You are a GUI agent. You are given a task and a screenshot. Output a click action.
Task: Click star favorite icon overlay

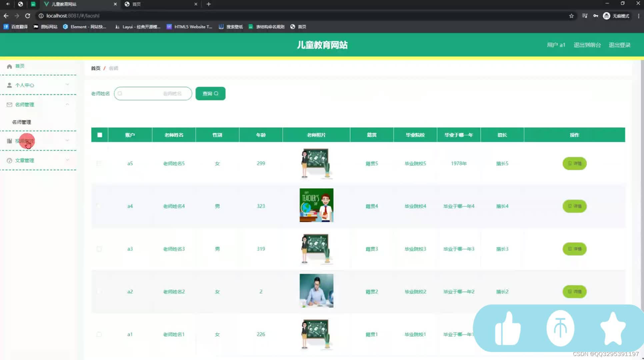(x=613, y=328)
